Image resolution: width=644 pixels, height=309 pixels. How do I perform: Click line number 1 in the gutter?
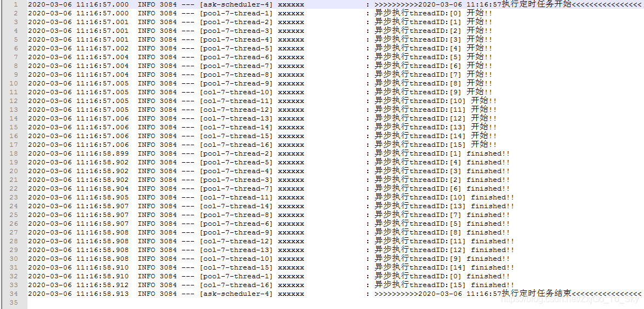pyautogui.click(x=15, y=4)
